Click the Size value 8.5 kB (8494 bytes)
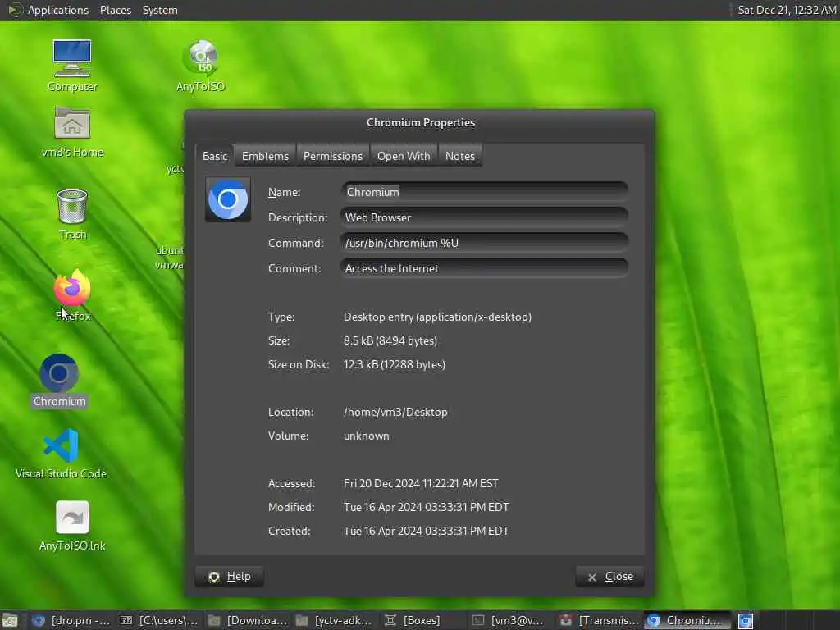Image resolution: width=840 pixels, height=630 pixels. pos(390,340)
